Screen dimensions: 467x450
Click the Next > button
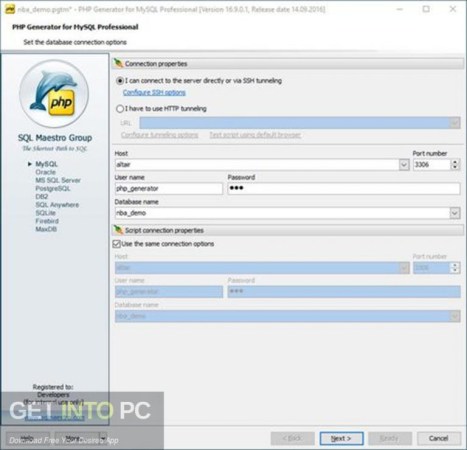pos(341,438)
